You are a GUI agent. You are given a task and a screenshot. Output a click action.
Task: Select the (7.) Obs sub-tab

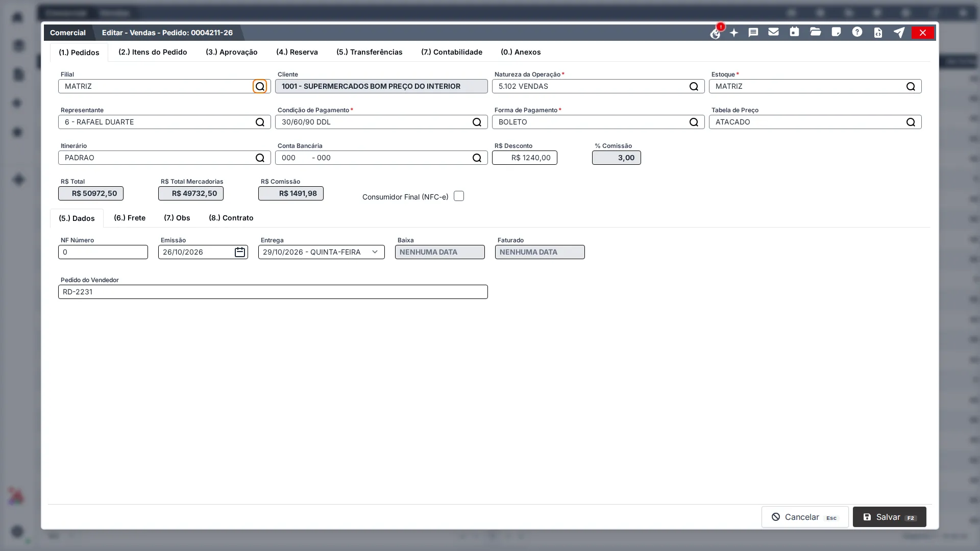pos(177,218)
